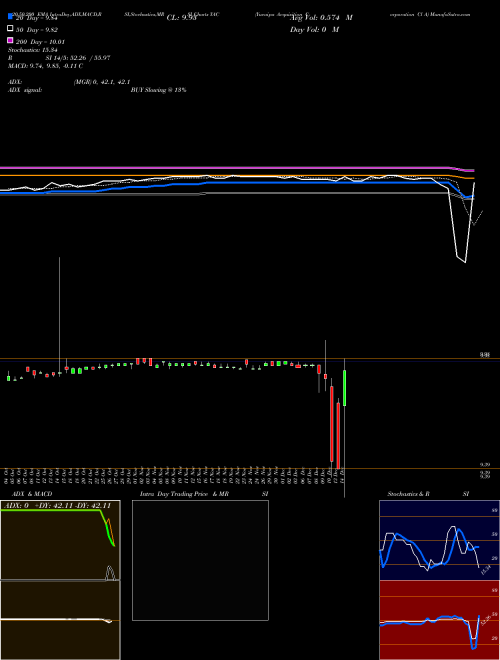
Task: Click the 9.39 price level label
Action: (x=484, y=465)
